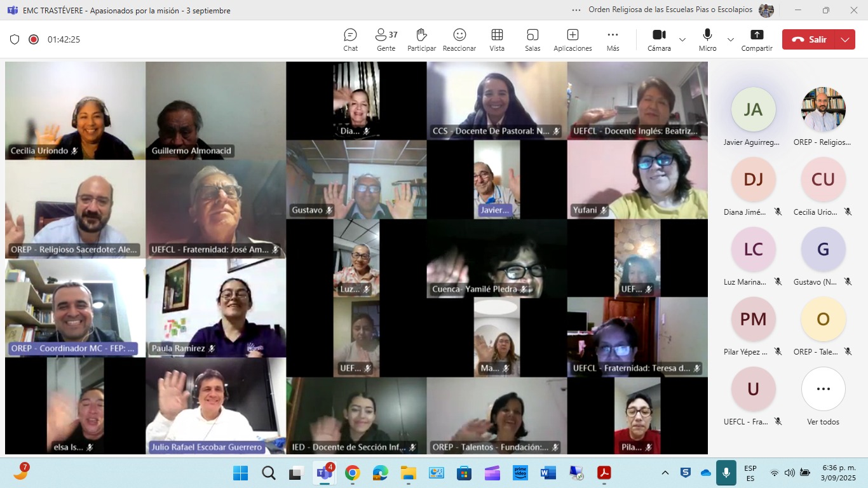The image size is (868, 488).
Task: Select the OREP - Coordinador MC tile
Action: (75, 308)
